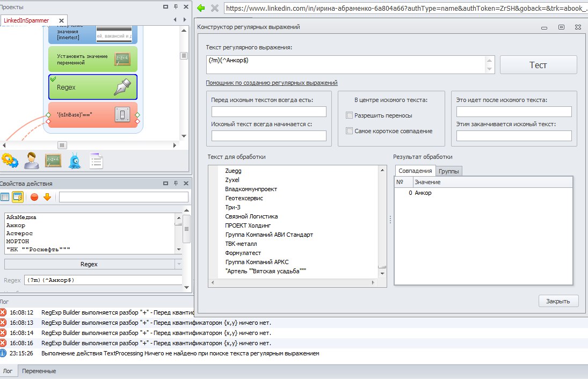
Task: Open the Лог tab at bottom
Action: [x=8, y=371]
